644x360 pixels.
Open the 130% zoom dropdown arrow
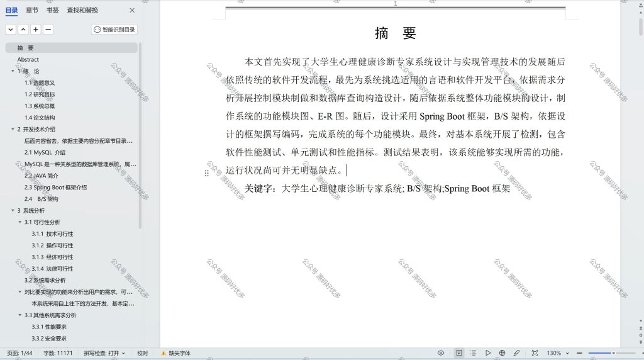tap(567, 353)
